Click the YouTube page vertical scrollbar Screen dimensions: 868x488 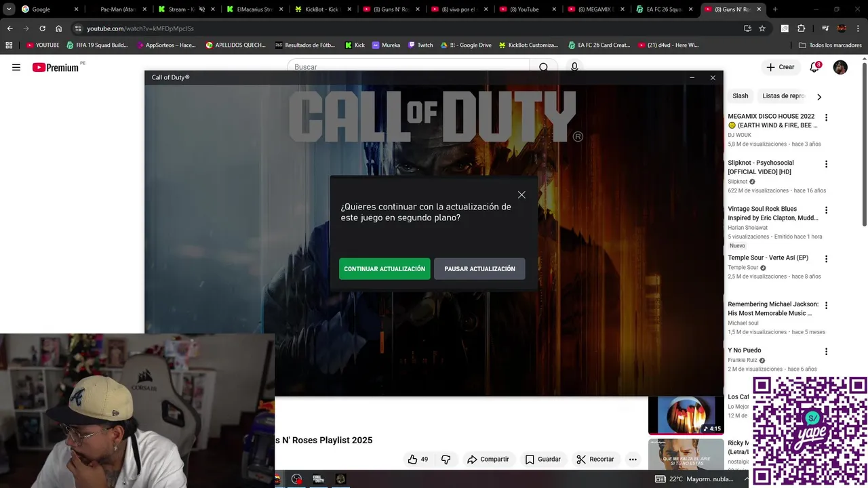864,144
